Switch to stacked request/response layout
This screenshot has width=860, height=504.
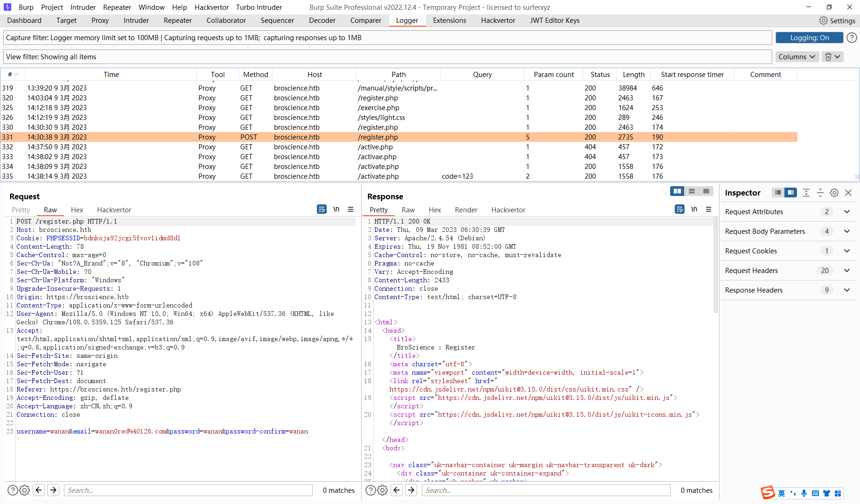692,191
